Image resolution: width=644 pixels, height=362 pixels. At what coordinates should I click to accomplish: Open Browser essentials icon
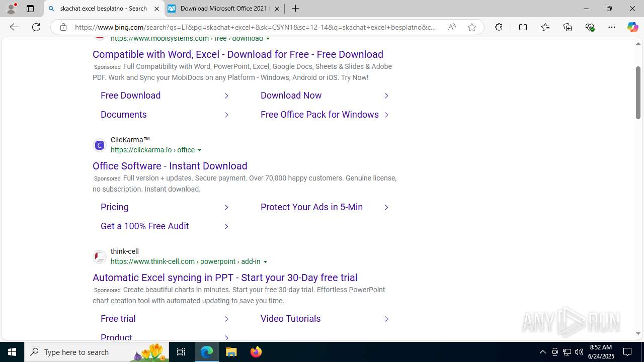pyautogui.click(x=590, y=27)
